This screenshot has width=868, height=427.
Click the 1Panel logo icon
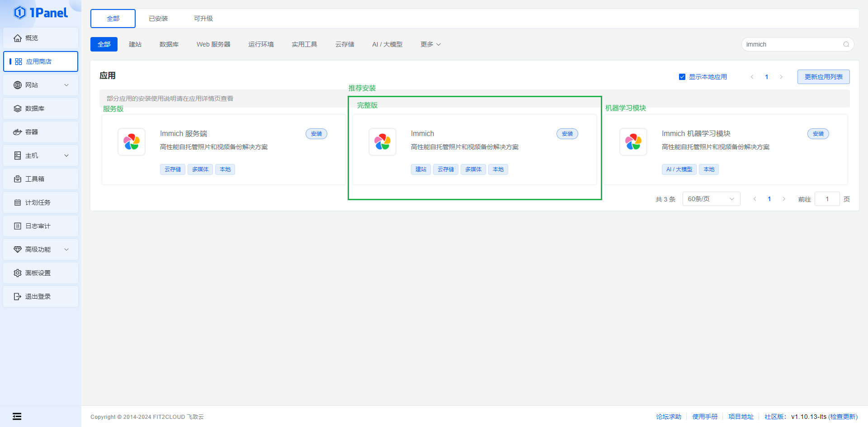tap(20, 13)
